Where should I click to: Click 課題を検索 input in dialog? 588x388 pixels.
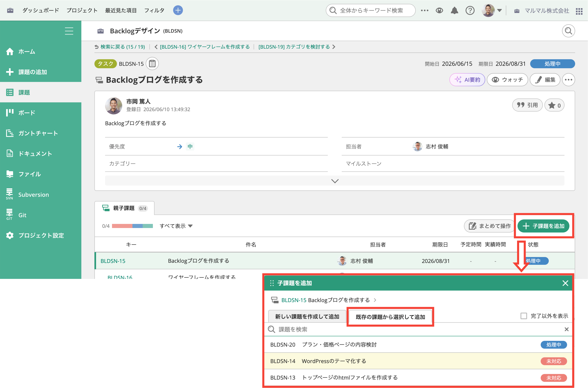tap(418, 329)
